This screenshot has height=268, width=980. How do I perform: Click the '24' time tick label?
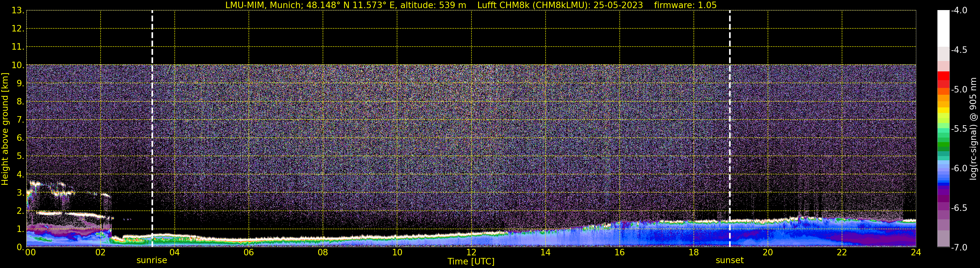pyautogui.click(x=916, y=252)
